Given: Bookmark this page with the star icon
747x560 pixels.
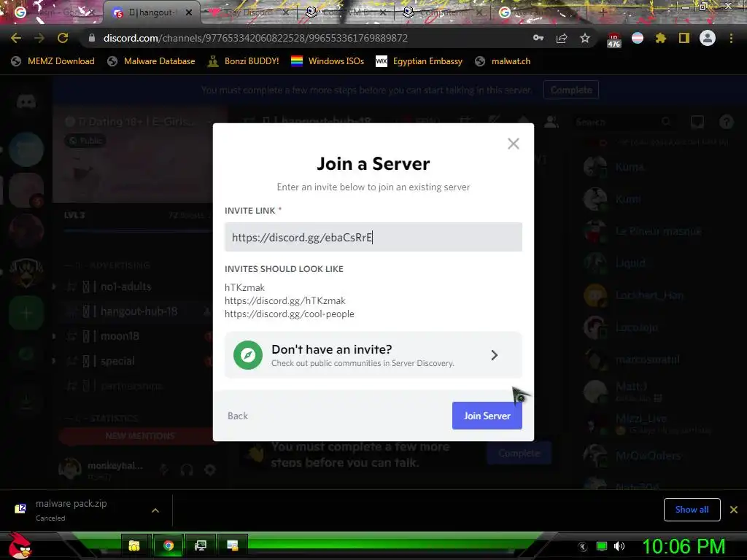Looking at the screenshot, I should [x=585, y=38].
